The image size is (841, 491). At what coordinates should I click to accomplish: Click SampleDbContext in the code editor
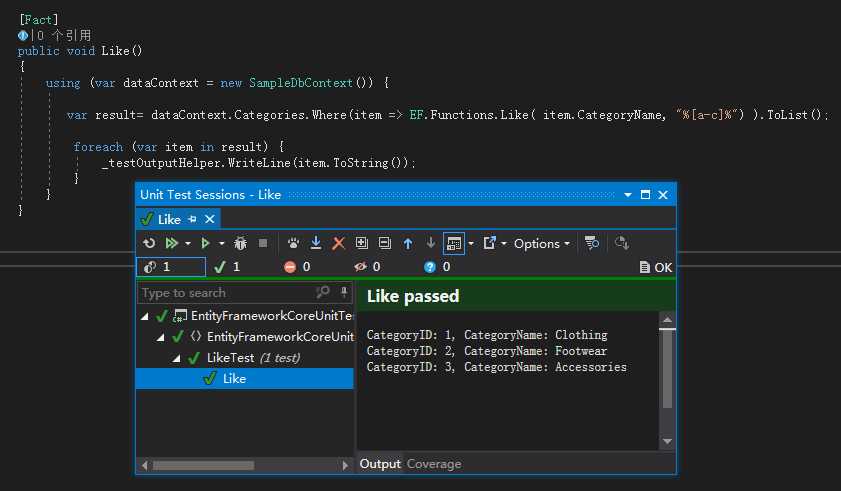tap(300, 83)
